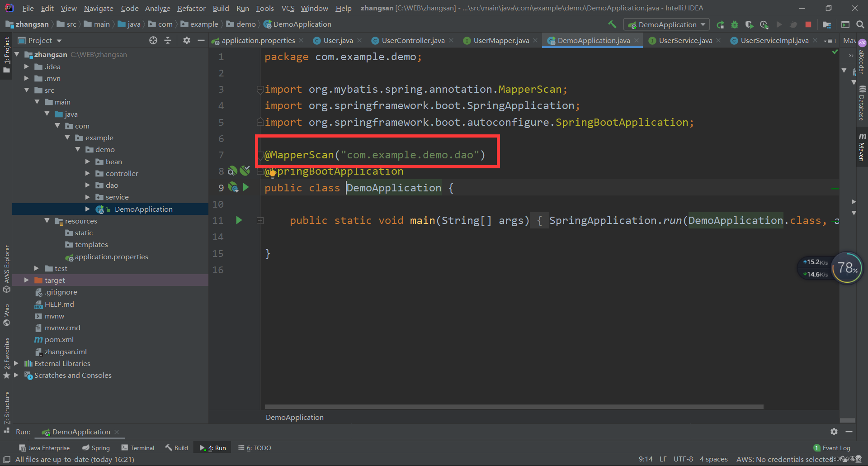Open the VCS menu
The width and height of the screenshot is (868, 466).
tap(288, 8)
